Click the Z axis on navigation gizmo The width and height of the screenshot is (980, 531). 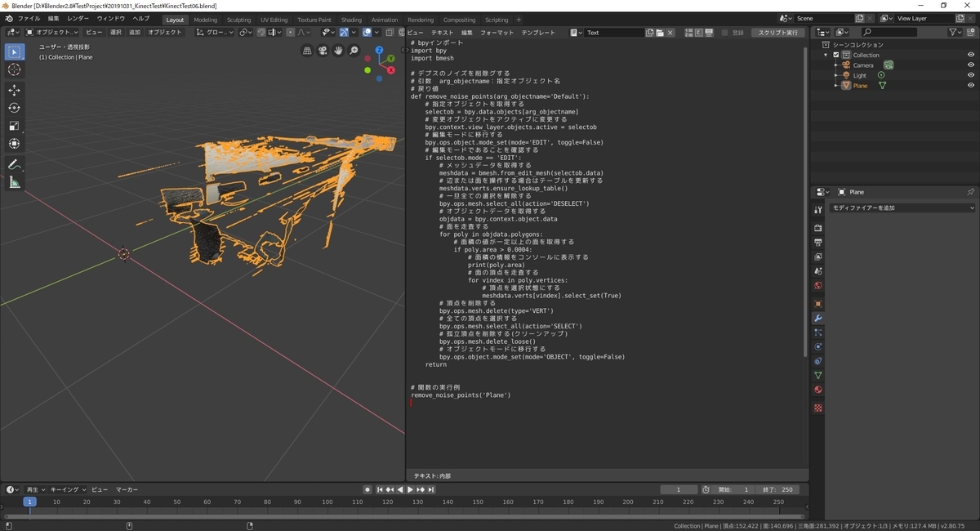[380, 50]
